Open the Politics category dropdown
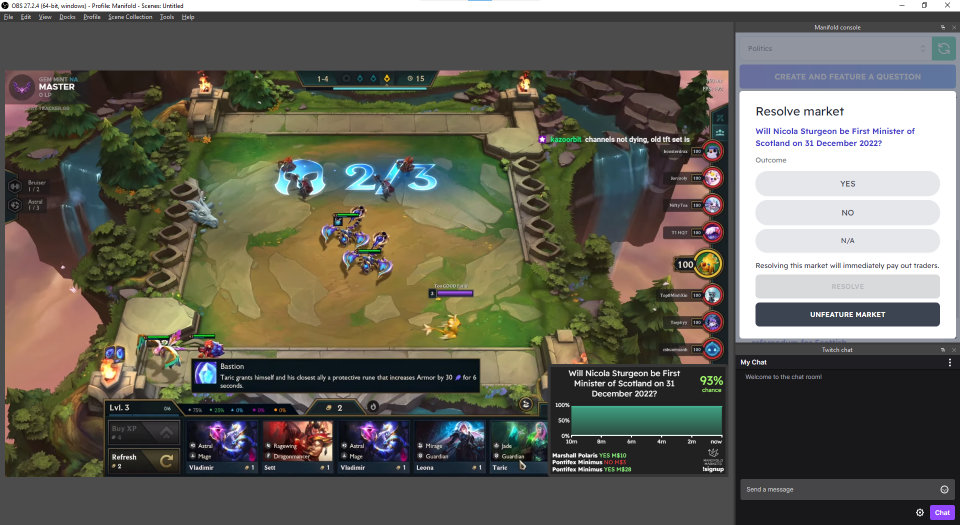 tap(834, 48)
